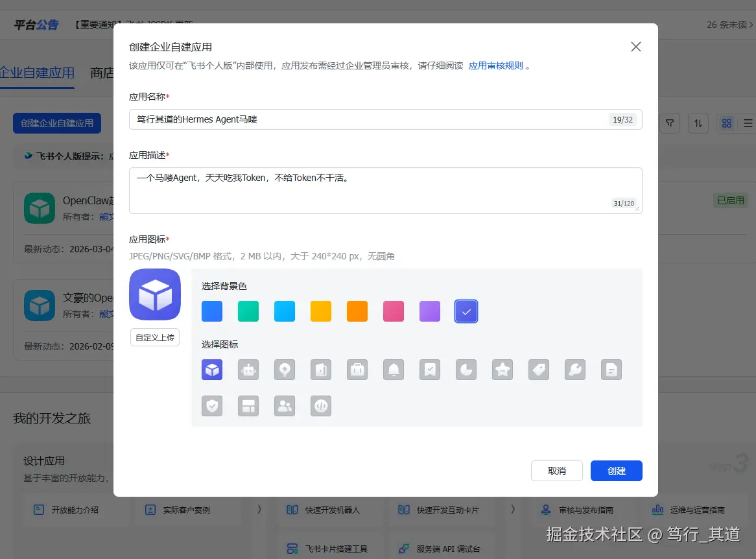This screenshot has width=756, height=559.
Task: Pick the shield check icon
Action: [212, 406]
